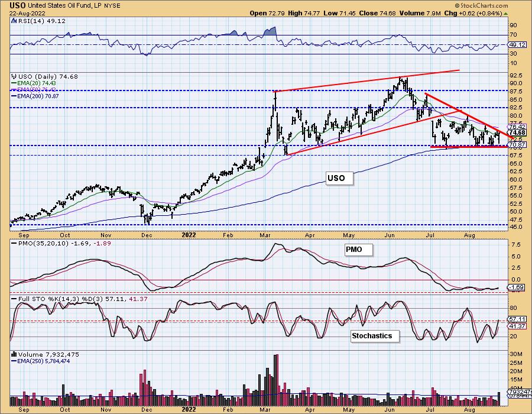
Task: Click the Low 71.45 header value
Action: click(340, 13)
